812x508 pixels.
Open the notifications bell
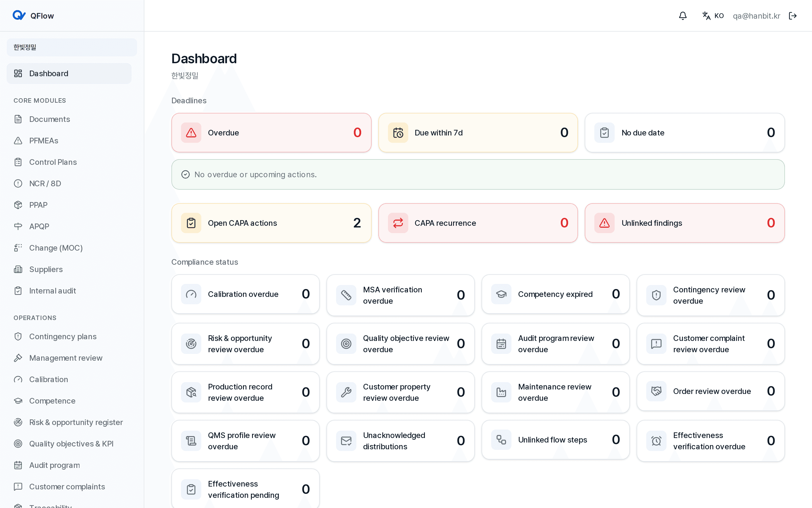point(683,16)
